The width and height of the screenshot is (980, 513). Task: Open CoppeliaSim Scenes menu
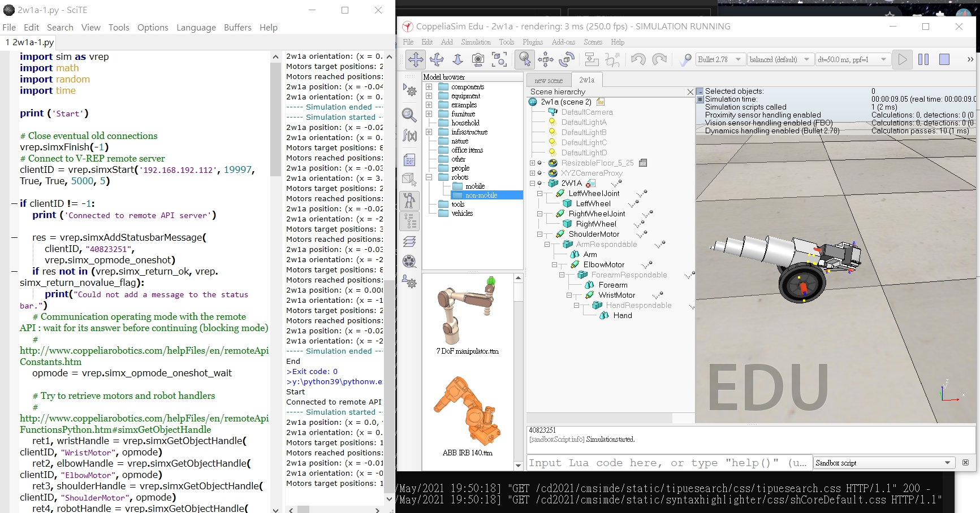click(593, 42)
